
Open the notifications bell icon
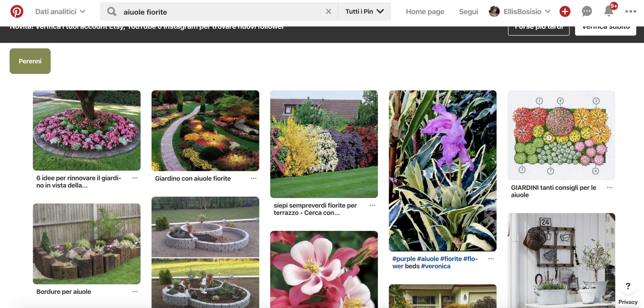tap(609, 12)
